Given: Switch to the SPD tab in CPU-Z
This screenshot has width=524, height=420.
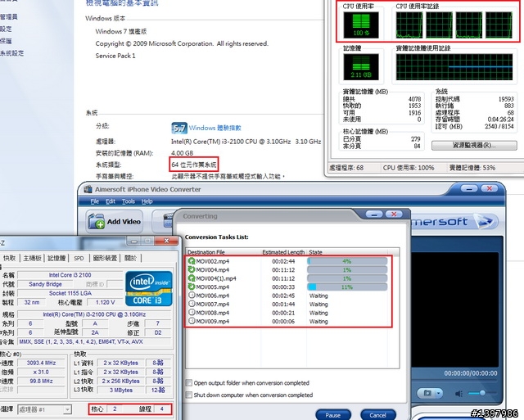Looking at the screenshot, I should coord(79,258).
